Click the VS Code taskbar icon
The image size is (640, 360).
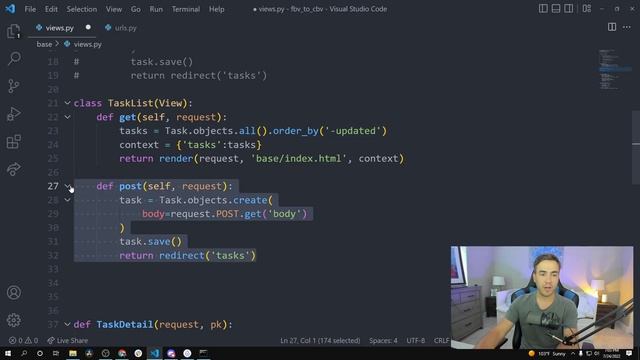(154, 353)
